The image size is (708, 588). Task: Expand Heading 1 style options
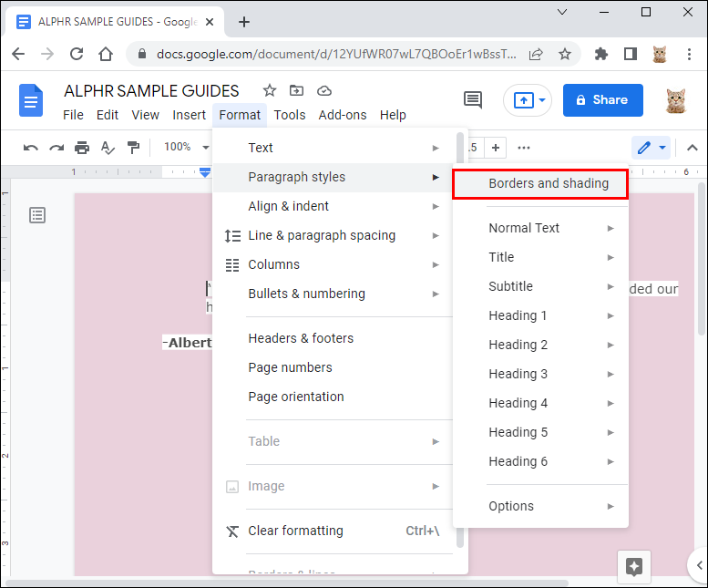[540, 315]
